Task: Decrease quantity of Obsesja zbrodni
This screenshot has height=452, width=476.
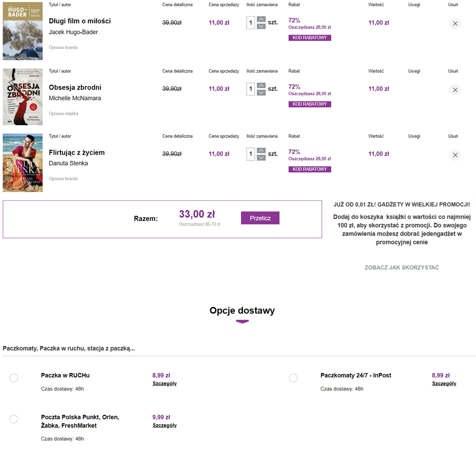Action: [261, 93]
